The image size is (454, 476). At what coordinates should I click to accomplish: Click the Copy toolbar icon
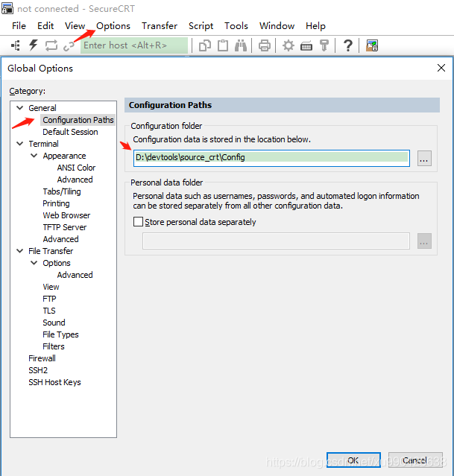point(205,45)
